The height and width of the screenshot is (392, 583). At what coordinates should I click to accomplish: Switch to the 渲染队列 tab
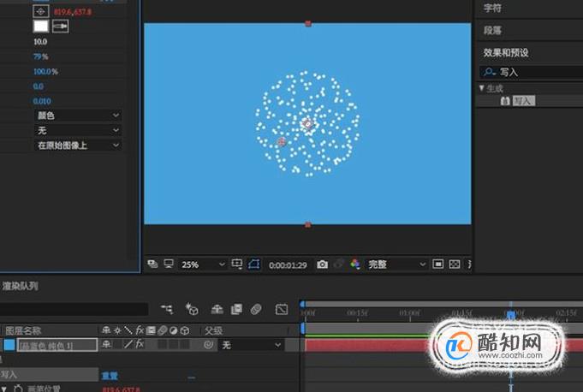(20, 286)
